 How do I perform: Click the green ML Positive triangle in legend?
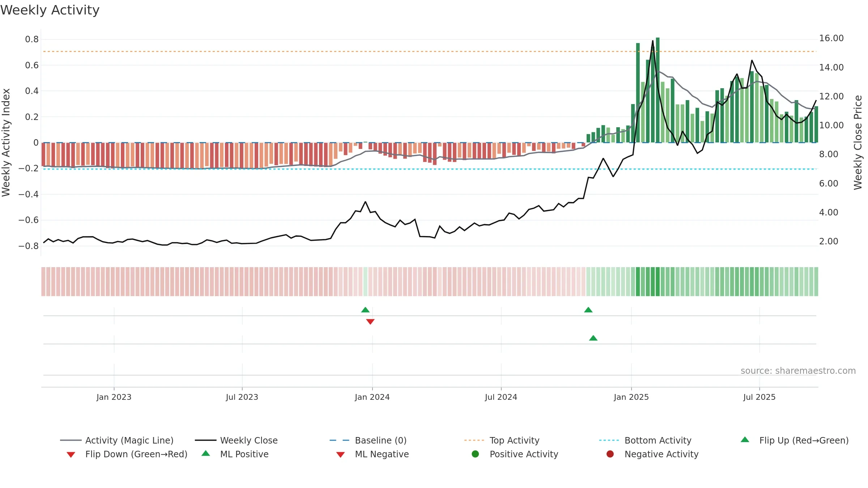point(206,453)
